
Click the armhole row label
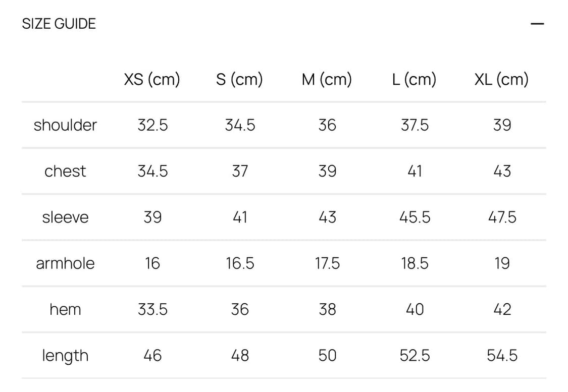[x=65, y=263]
